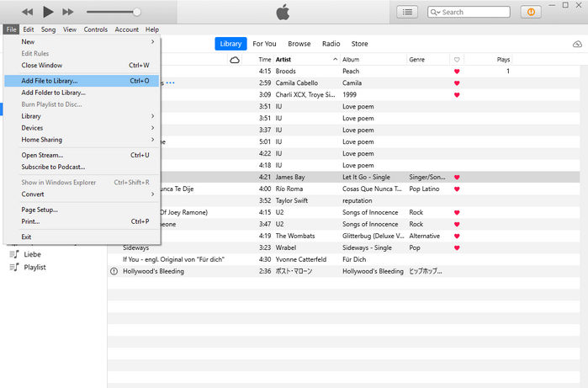The height and width of the screenshot is (388, 588).
Task: Open the File menu
Action: point(11,29)
